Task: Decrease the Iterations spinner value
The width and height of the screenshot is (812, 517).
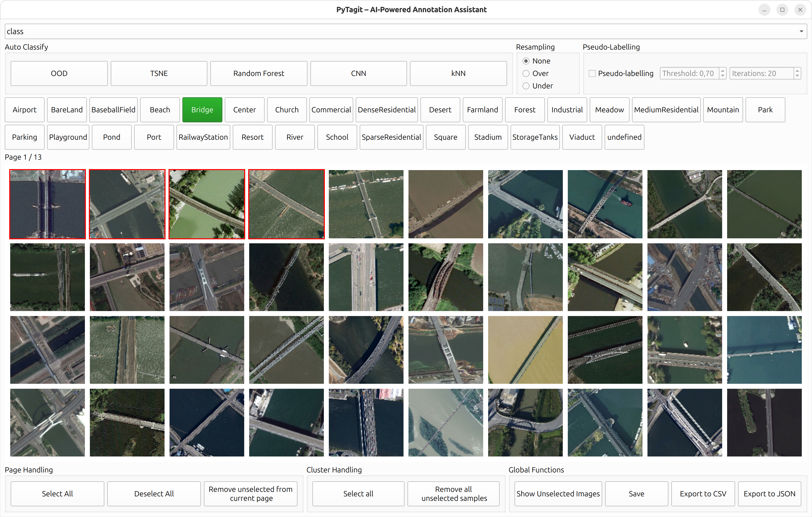Action: 797,76
